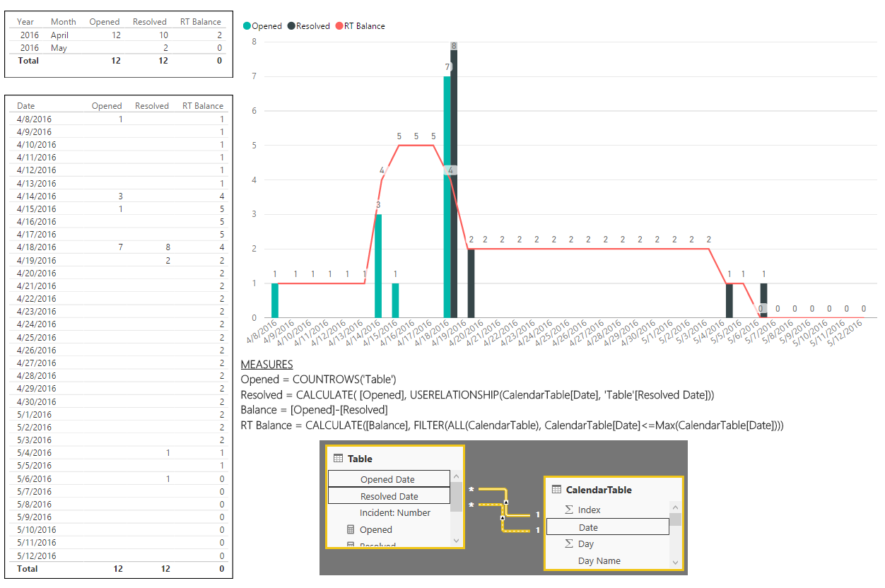Click the grid icon beside the Table title
Viewport: 885px width, 588px height.
point(337,459)
